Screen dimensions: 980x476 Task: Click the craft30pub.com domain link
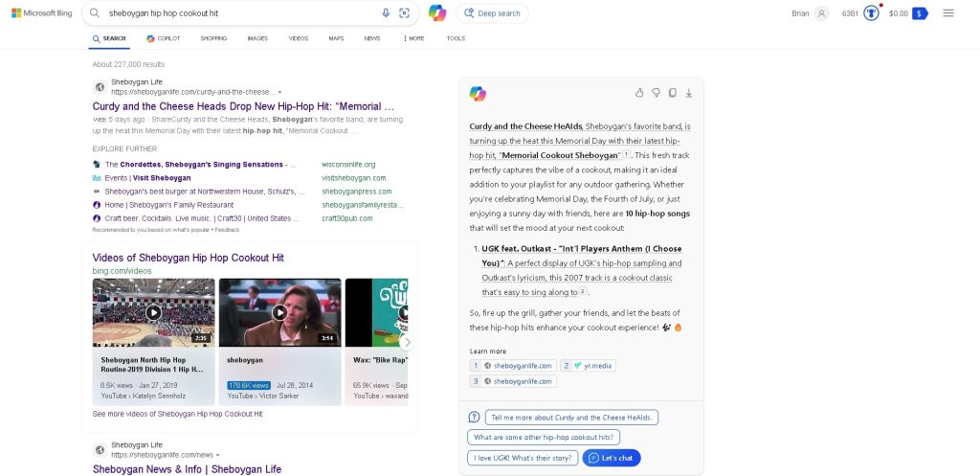[346, 219]
